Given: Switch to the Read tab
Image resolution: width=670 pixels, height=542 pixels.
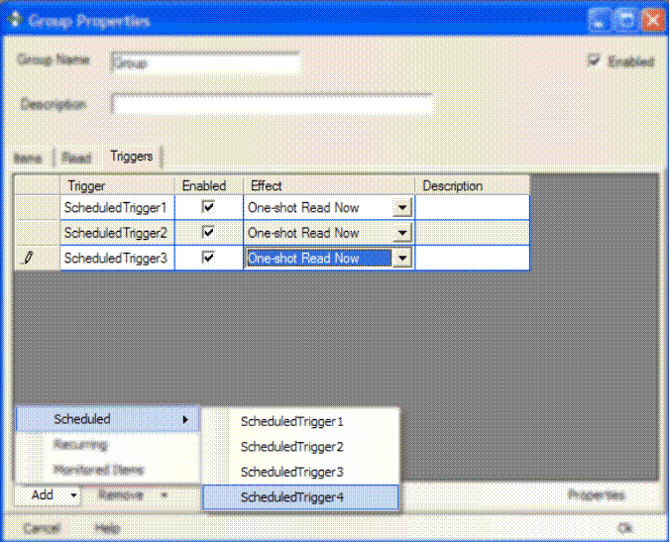Looking at the screenshot, I should coord(76,158).
